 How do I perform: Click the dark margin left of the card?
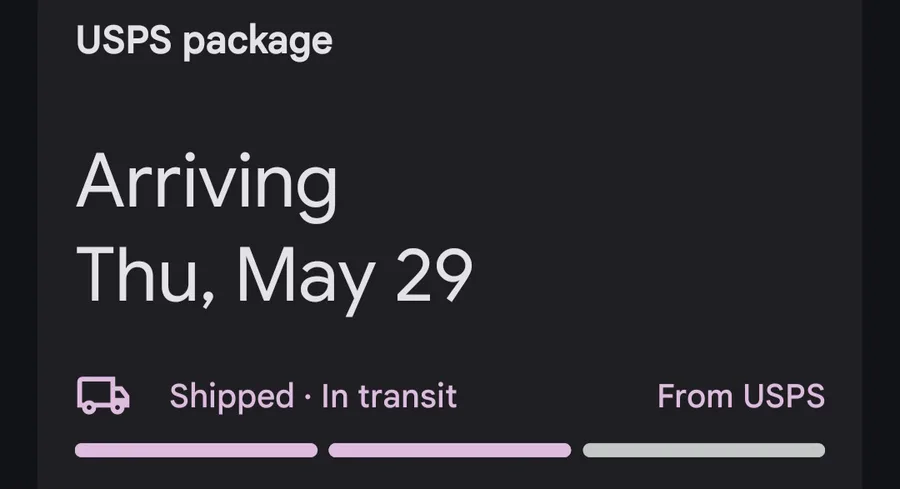[x=19, y=244]
